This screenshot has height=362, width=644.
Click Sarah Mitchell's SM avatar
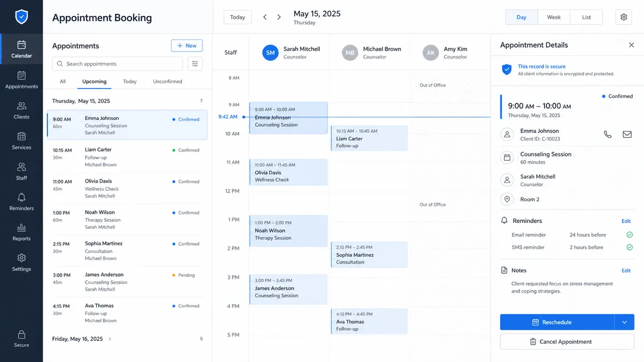tap(270, 53)
